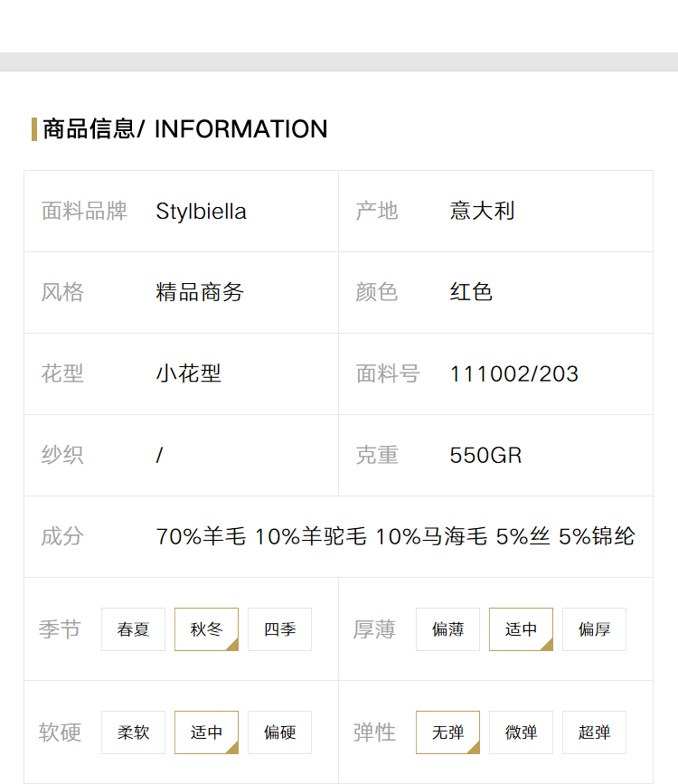Choose 偏薄 thickness option
Screen dimensions: 678x784
(x=447, y=629)
